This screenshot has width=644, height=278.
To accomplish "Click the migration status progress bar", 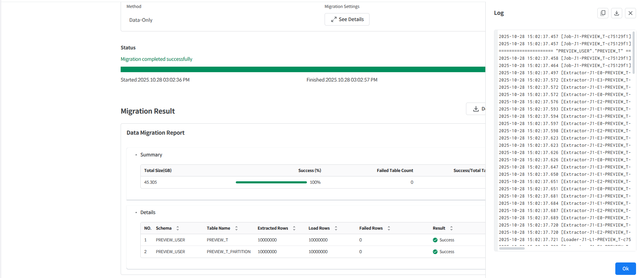I will (302, 69).
